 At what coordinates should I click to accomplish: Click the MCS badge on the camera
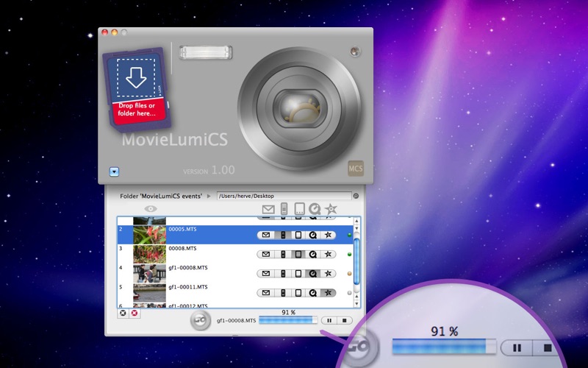pos(356,169)
